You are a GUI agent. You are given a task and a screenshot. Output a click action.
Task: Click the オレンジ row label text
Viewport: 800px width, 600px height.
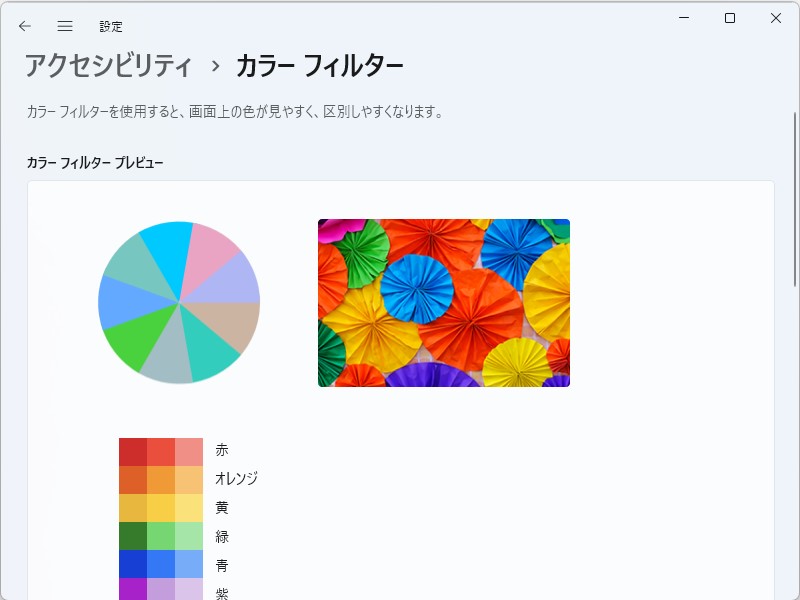[238, 478]
